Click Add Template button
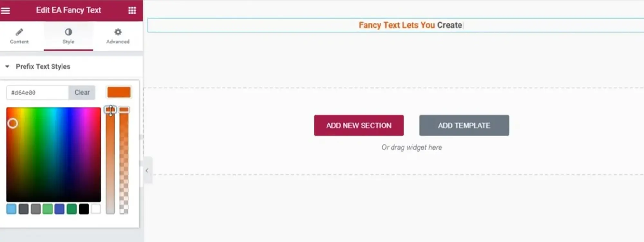 point(464,126)
